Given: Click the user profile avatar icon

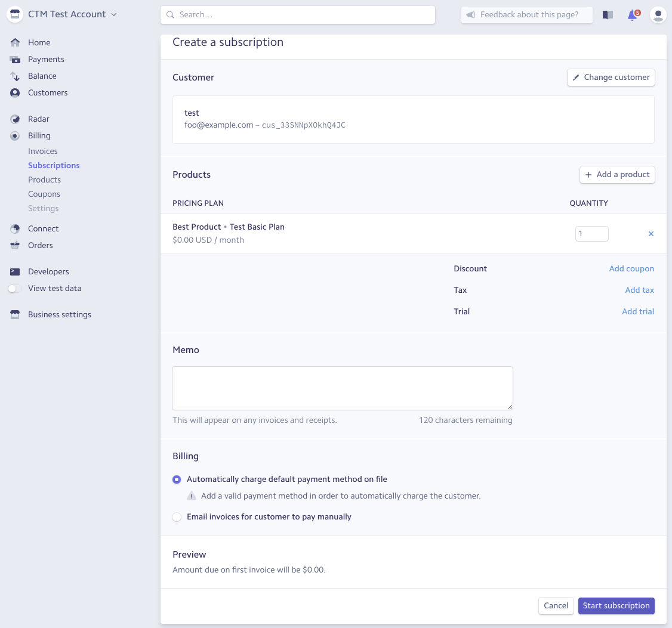Looking at the screenshot, I should [658, 15].
